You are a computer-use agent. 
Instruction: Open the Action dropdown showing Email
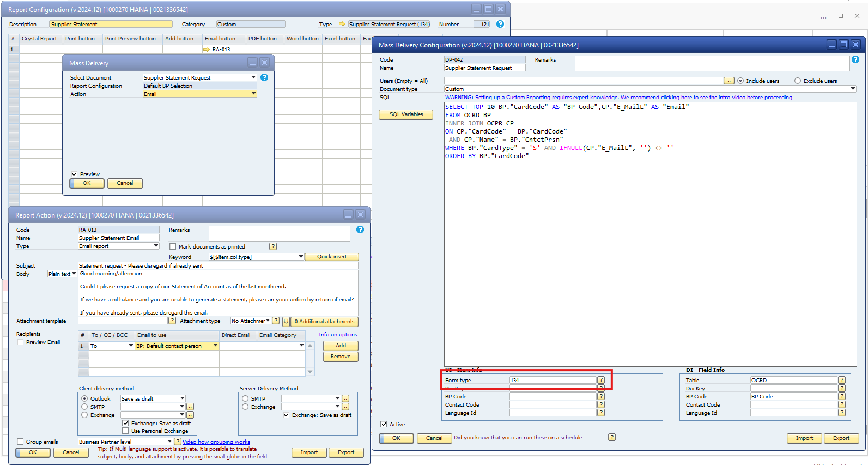(x=253, y=94)
